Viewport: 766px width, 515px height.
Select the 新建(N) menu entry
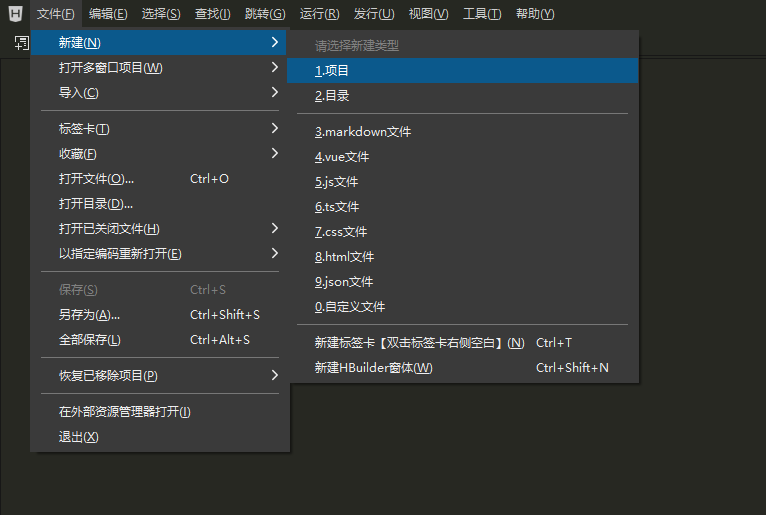[x=160, y=43]
